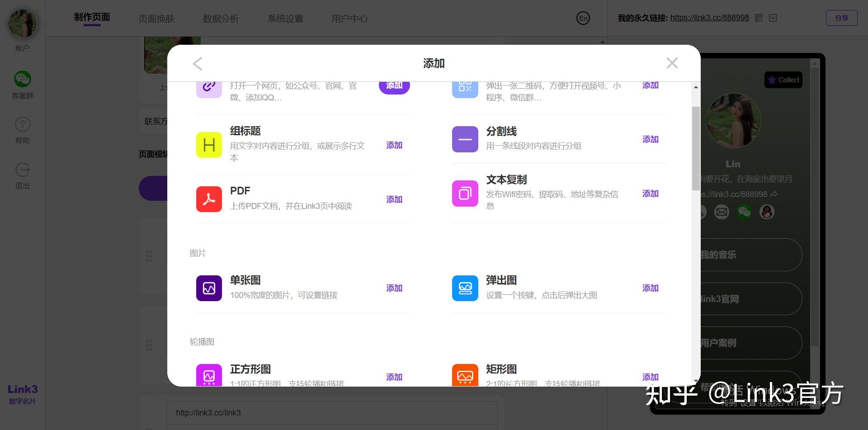
Task: Switch to the 页面换肤 tab
Action: pyautogui.click(x=157, y=19)
